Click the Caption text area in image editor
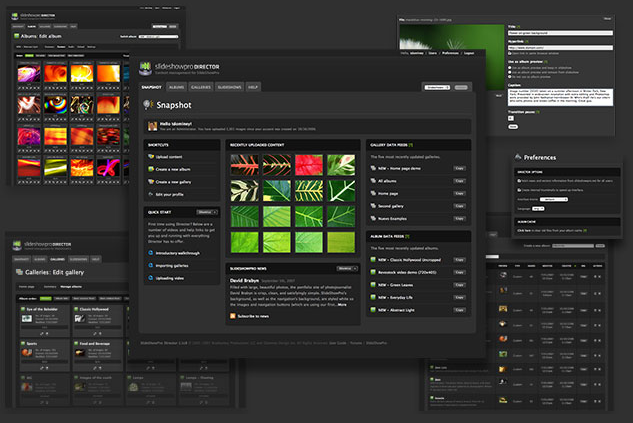The image size is (633, 423). pyautogui.click(x=560, y=97)
